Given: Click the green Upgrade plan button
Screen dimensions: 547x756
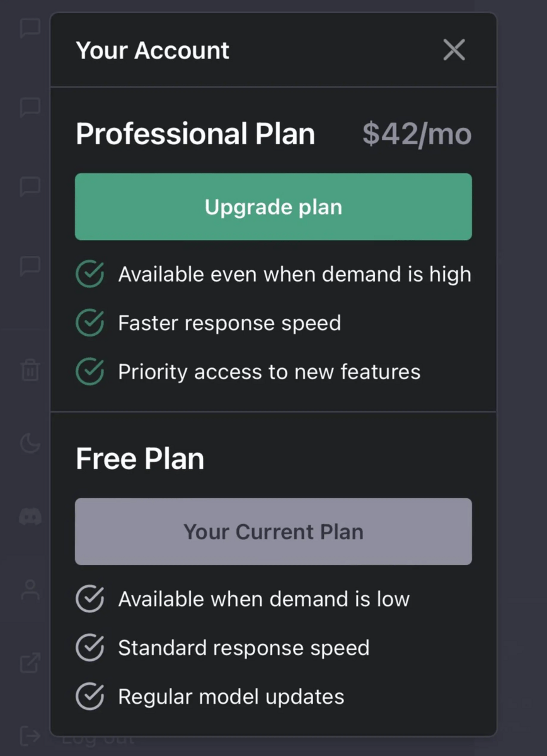Looking at the screenshot, I should point(273,207).
